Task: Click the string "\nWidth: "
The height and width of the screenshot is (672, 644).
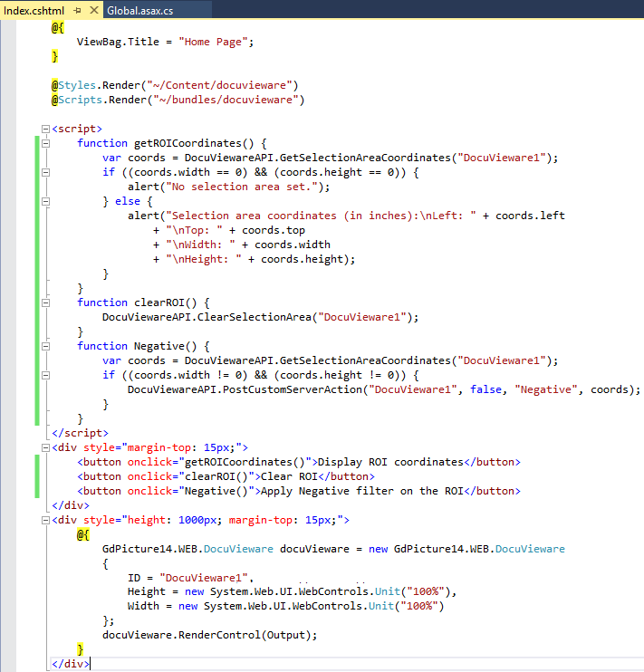Action: point(201,245)
